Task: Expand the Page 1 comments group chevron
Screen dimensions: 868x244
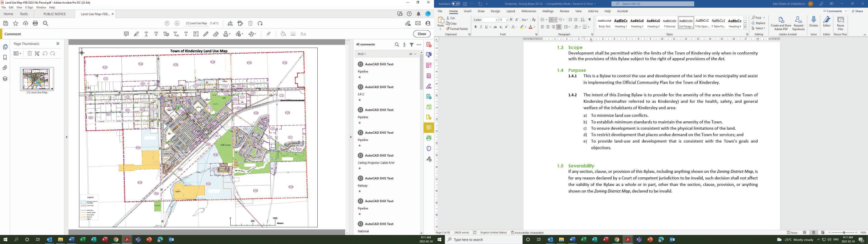Action: point(415,54)
